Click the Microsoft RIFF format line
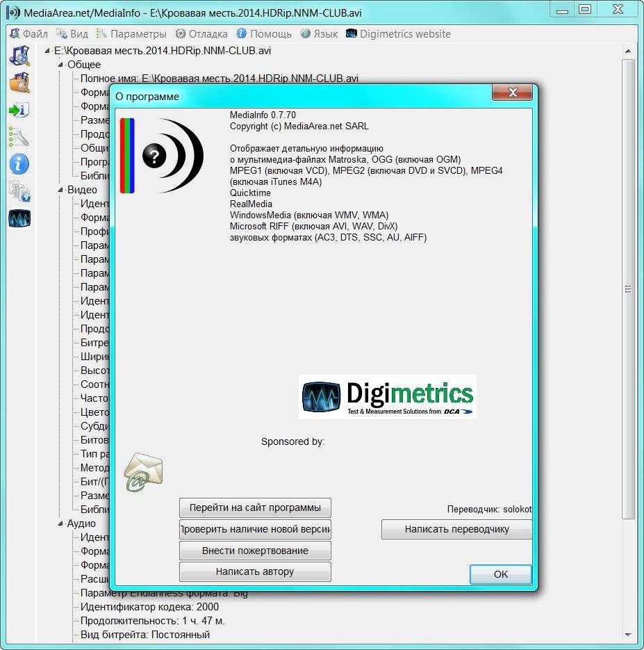Image resolution: width=644 pixels, height=650 pixels. coord(313,227)
